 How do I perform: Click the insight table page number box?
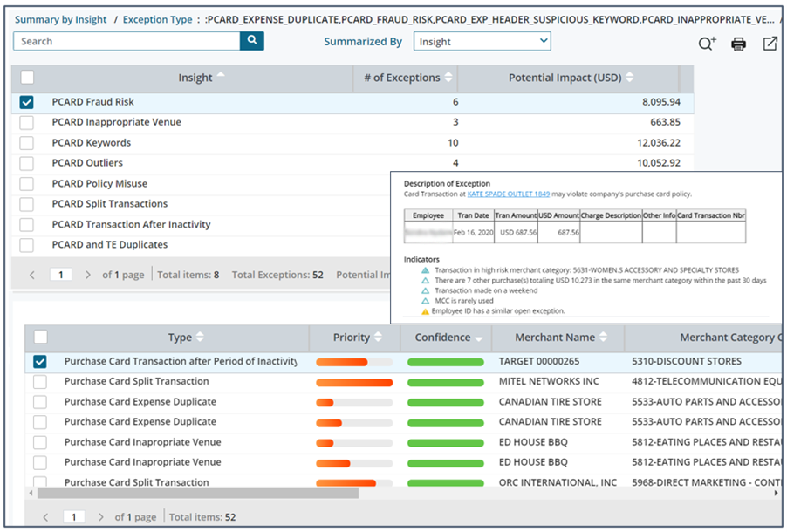coord(61,275)
